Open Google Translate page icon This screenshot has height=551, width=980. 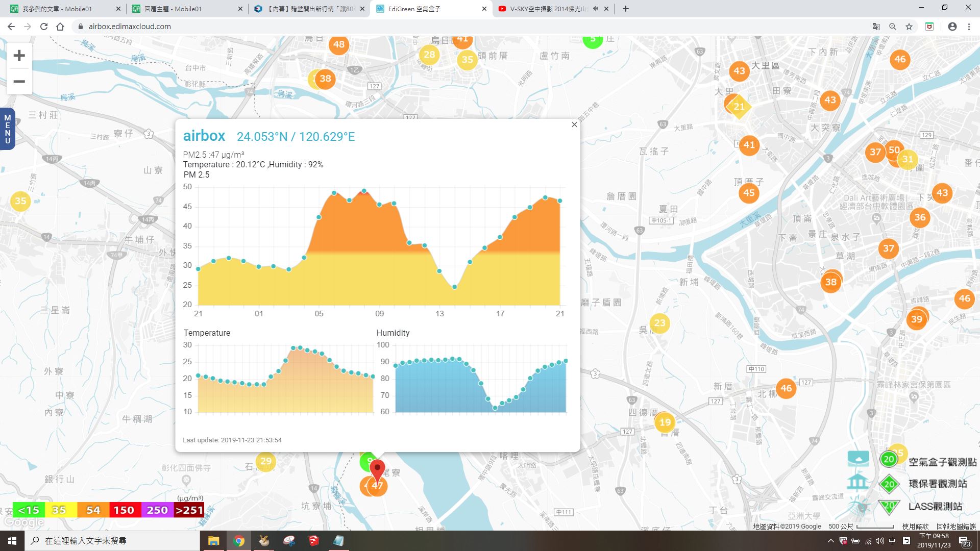(x=876, y=27)
